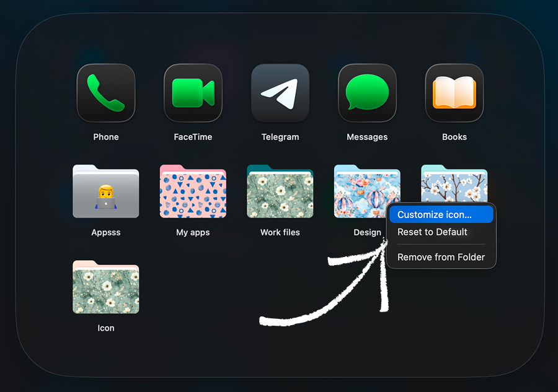The height and width of the screenshot is (392, 558).
Task: Click Remove from Folder
Action: [440, 257]
